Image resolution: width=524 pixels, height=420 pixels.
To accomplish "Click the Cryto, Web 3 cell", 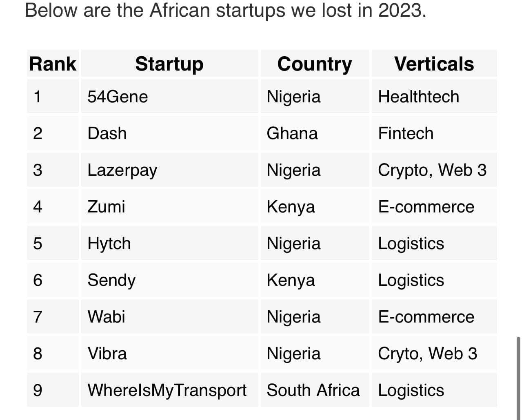I will click(434, 354).
